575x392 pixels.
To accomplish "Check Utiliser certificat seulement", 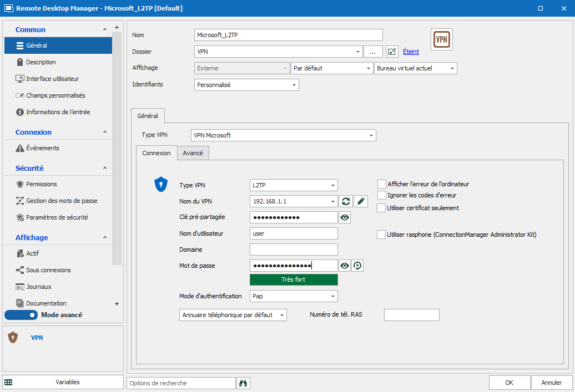I will tap(381, 208).
